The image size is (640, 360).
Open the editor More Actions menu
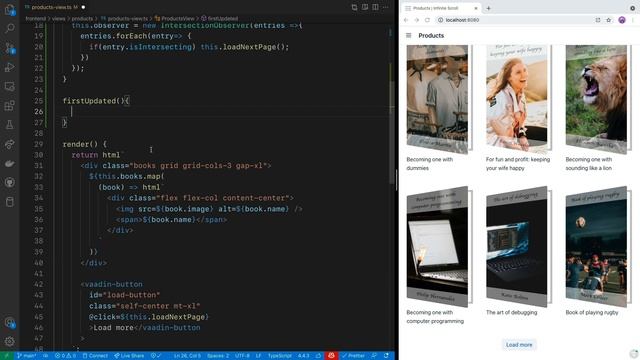click(386, 7)
